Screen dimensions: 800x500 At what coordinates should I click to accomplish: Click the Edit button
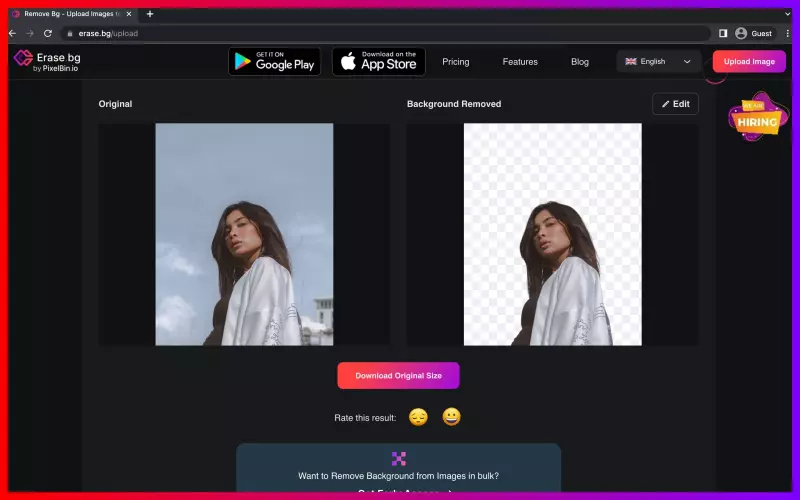(x=676, y=104)
